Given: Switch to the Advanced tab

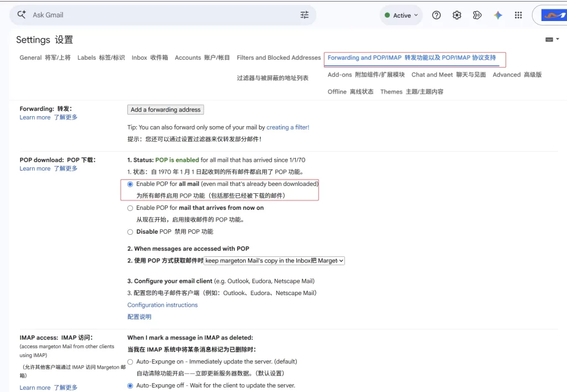Looking at the screenshot, I should pyautogui.click(x=517, y=75).
